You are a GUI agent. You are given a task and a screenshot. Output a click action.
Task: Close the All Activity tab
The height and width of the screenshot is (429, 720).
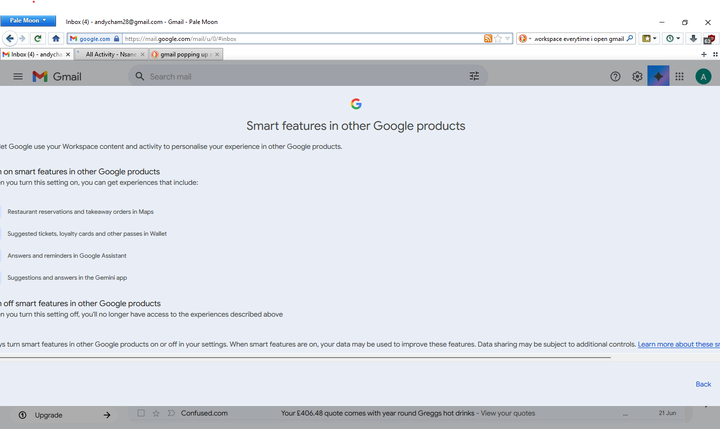142,54
